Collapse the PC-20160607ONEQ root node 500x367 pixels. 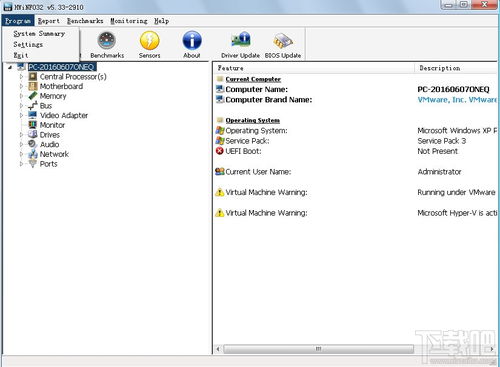click(10, 67)
